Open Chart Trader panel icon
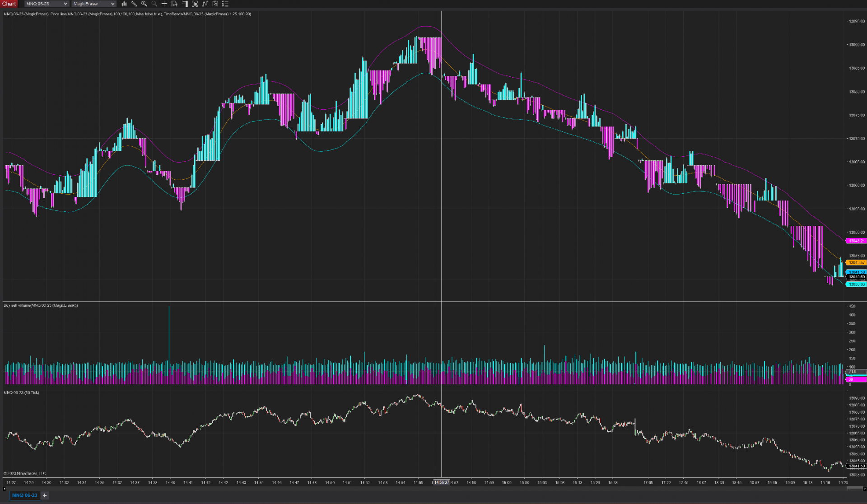Screen dimensions: 867x504 185,4
